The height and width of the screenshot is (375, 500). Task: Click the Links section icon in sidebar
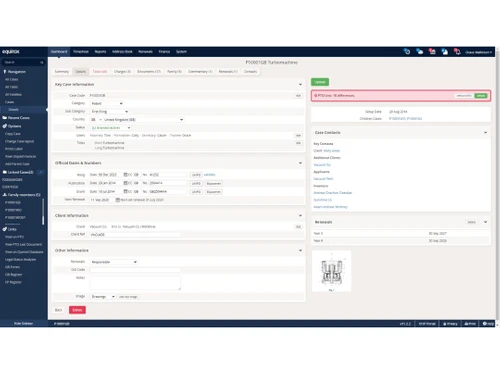pyautogui.click(x=5, y=229)
